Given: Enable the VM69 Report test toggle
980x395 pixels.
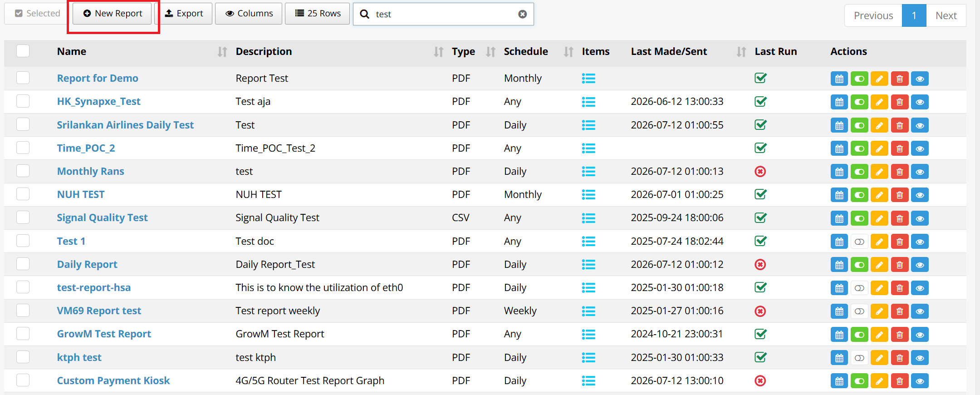Looking at the screenshot, I should [859, 311].
